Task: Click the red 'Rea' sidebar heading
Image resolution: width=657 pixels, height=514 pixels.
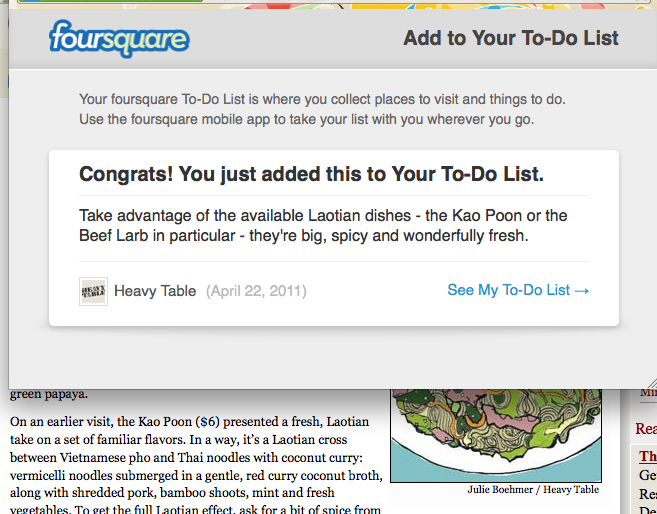Action: pyautogui.click(x=646, y=428)
